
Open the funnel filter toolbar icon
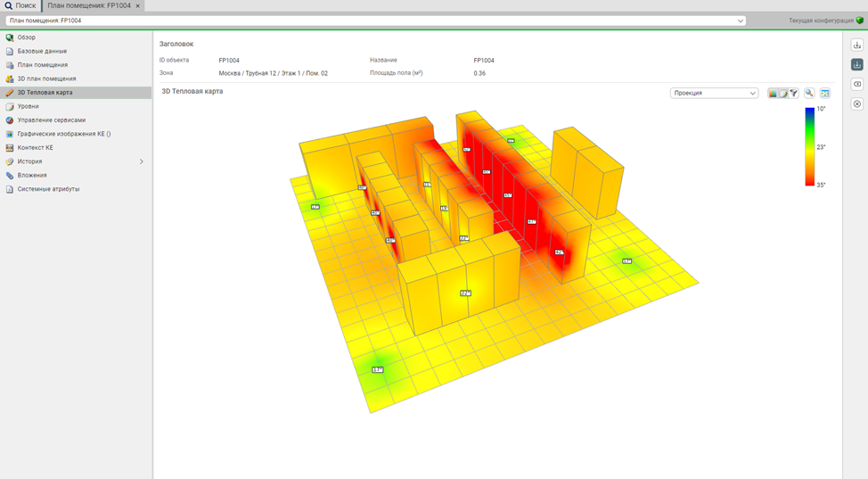794,94
